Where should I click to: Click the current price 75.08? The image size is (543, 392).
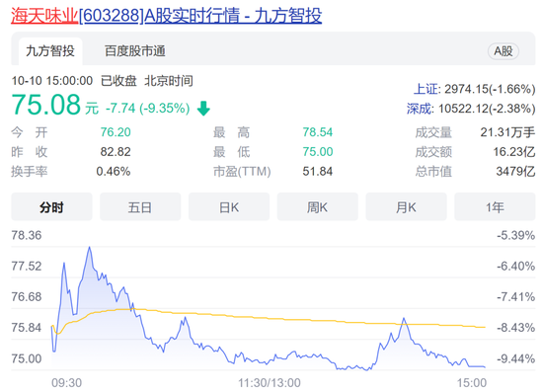46,105
